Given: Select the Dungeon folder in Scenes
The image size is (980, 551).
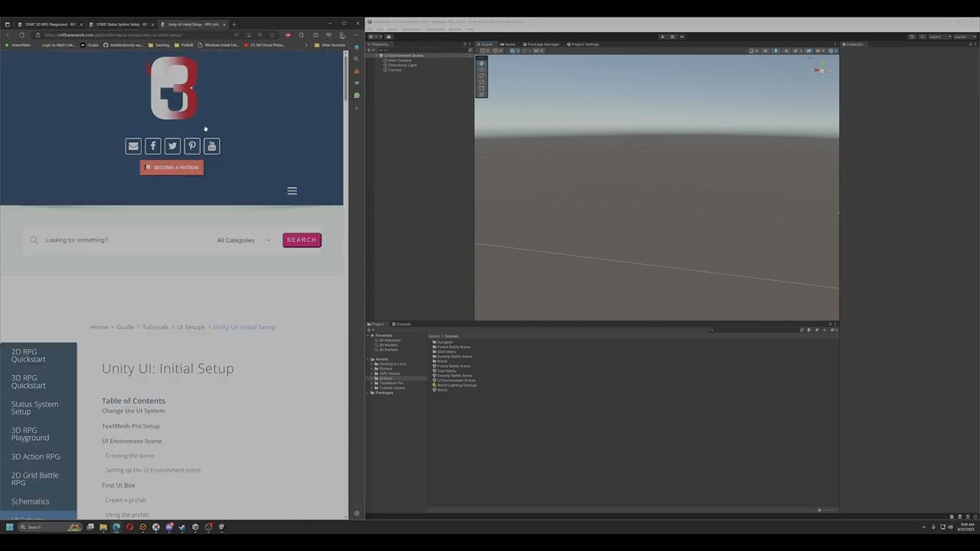Looking at the screenshot, I should click(x=443, y=342).
